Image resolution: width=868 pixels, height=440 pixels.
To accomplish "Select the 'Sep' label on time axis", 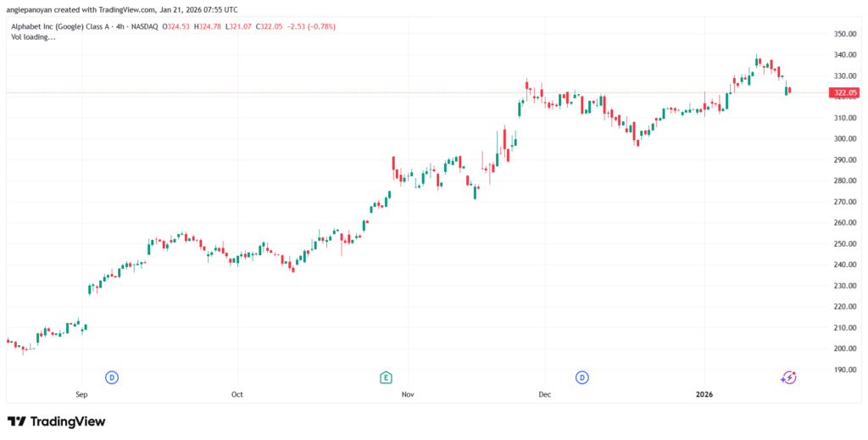I will pos(82,394).
